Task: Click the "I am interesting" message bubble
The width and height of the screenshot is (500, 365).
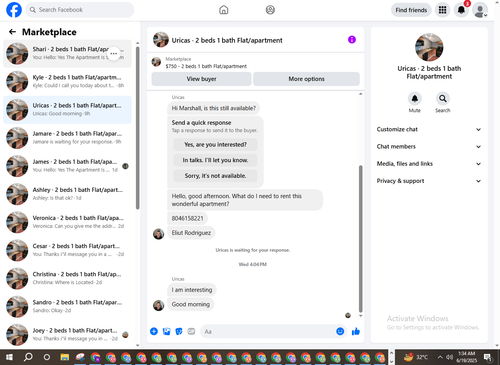Action: [192, 290]
